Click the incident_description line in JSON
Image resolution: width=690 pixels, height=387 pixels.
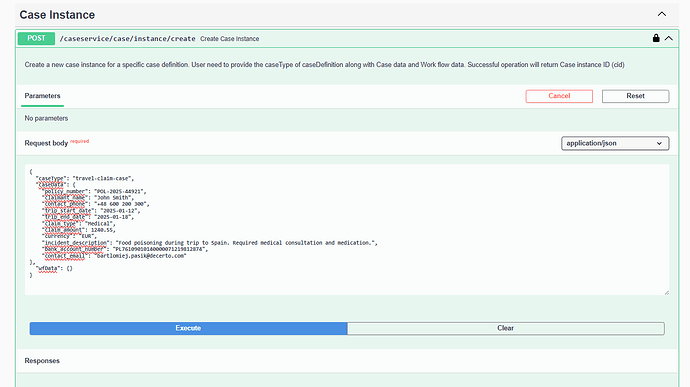pyautogui.click(x=210, y=243)
